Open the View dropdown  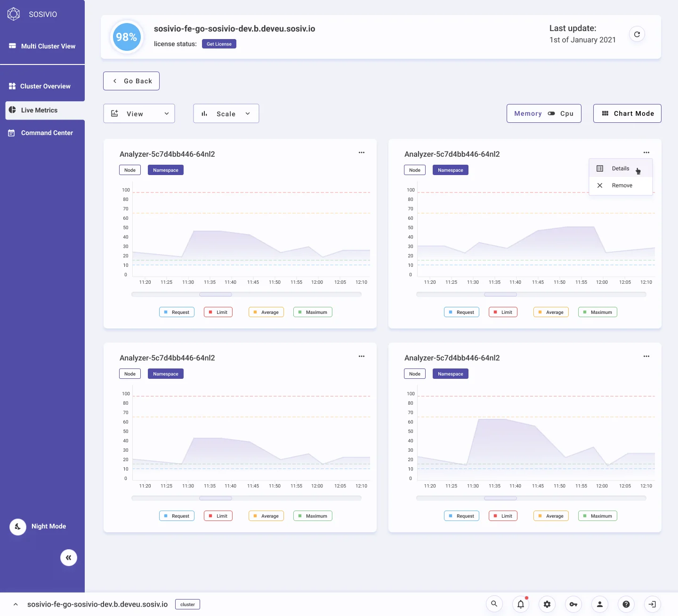(x=139, y=113)
